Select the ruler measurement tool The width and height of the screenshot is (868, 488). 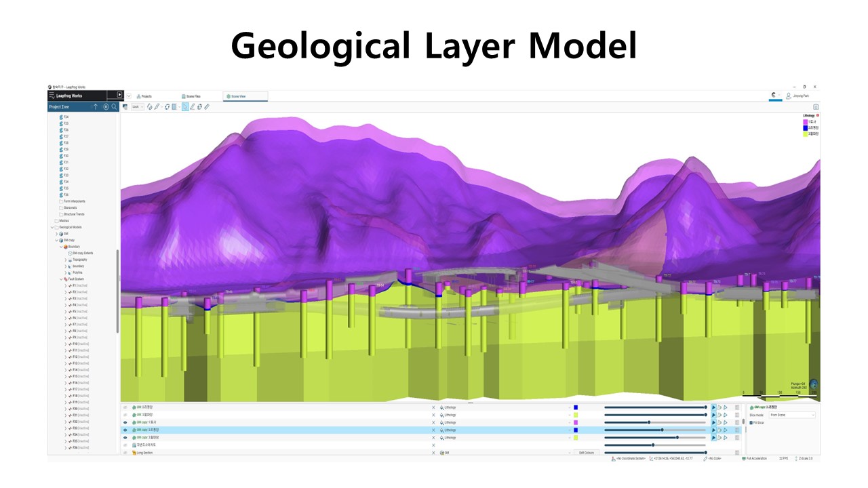[x=207, y=106]
